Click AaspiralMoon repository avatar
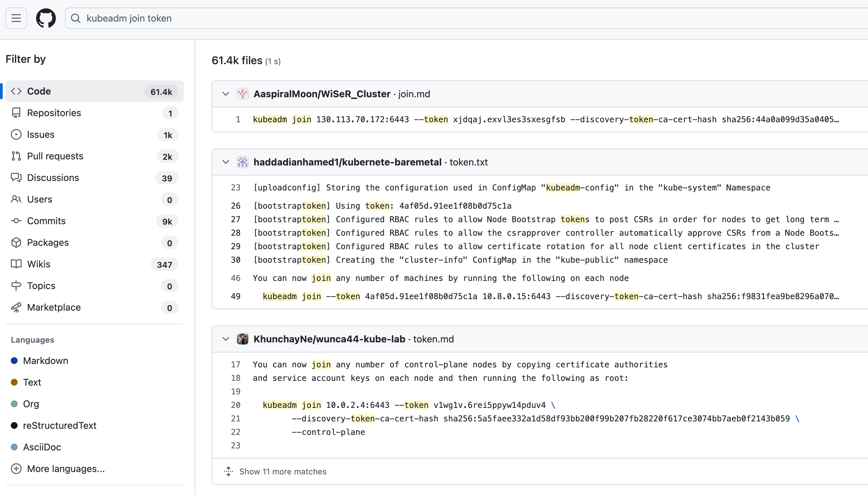The image size is (868, 495). coord(243,94)
